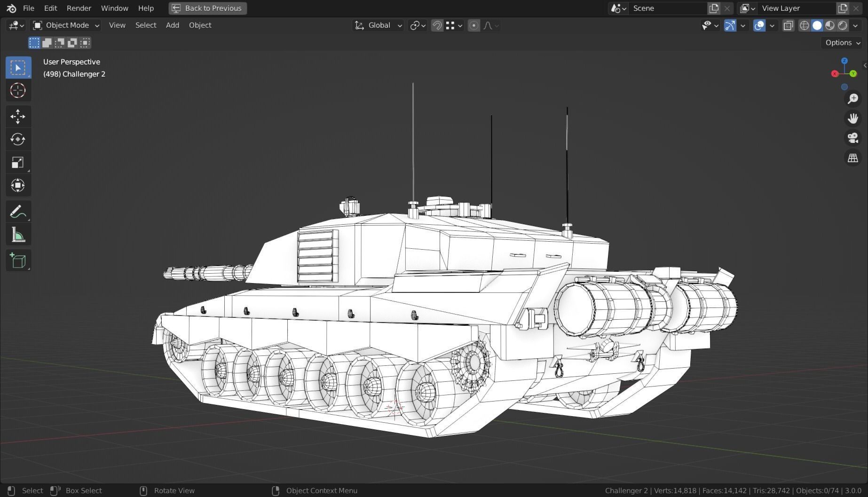Expand gizmo settings arrow

[743, 25]
